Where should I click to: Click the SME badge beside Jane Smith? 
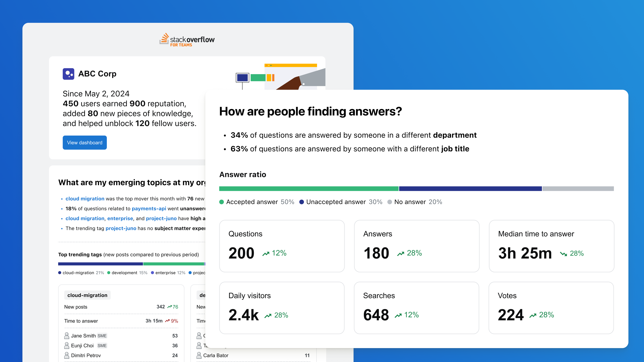coord(102,336)
